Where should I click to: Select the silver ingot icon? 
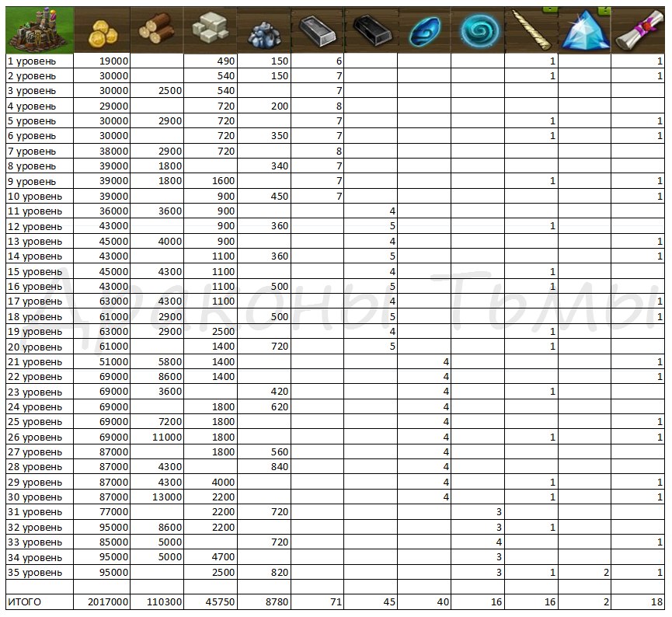point(317,30)
